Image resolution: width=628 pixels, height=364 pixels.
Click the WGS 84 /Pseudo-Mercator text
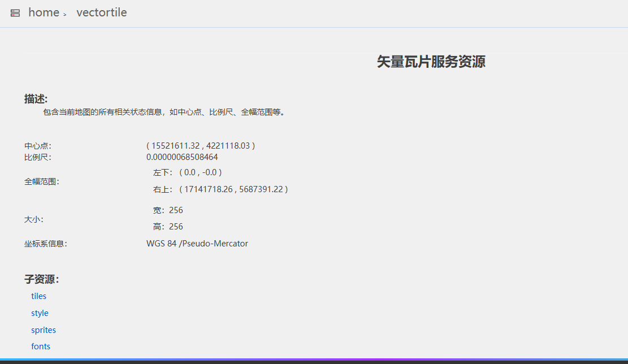point(197,244)
